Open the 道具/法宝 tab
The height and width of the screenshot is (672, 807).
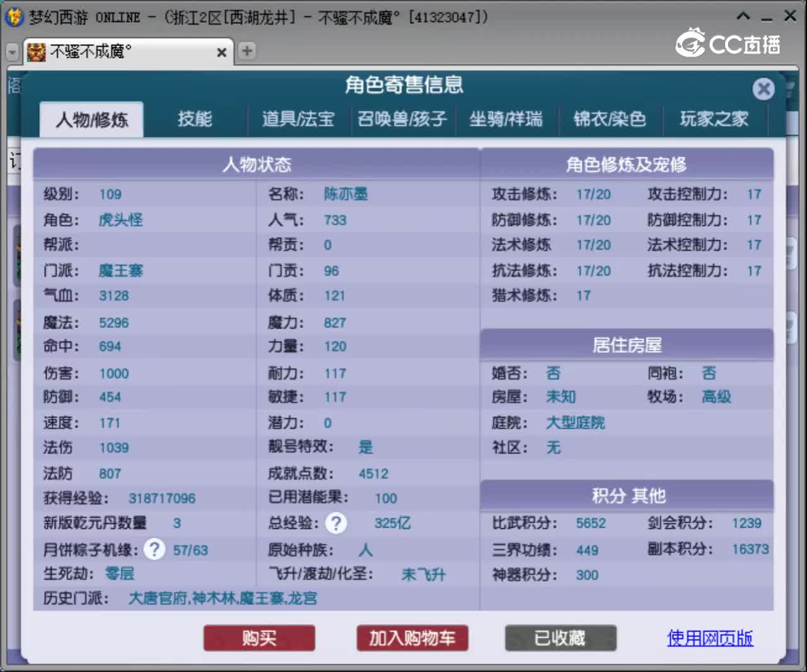(298, 119)
